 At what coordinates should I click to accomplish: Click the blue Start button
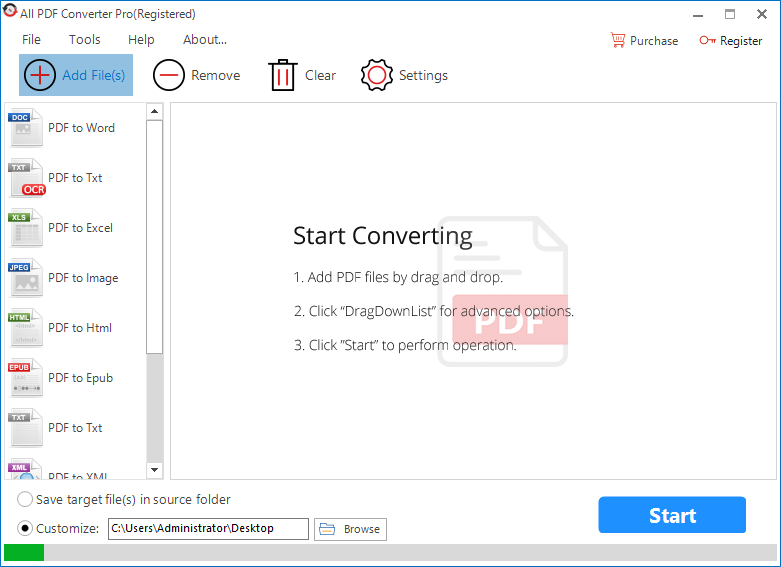click(x=672, y=515)
